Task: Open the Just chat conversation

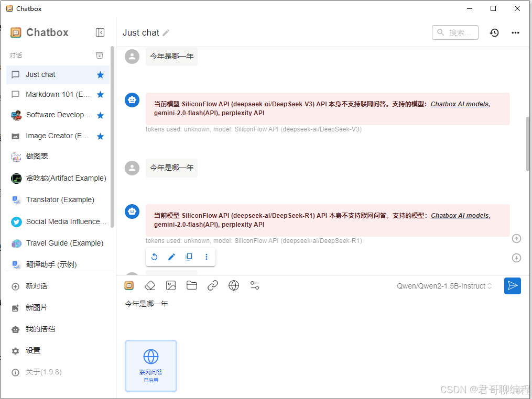Action: point(58,74)
